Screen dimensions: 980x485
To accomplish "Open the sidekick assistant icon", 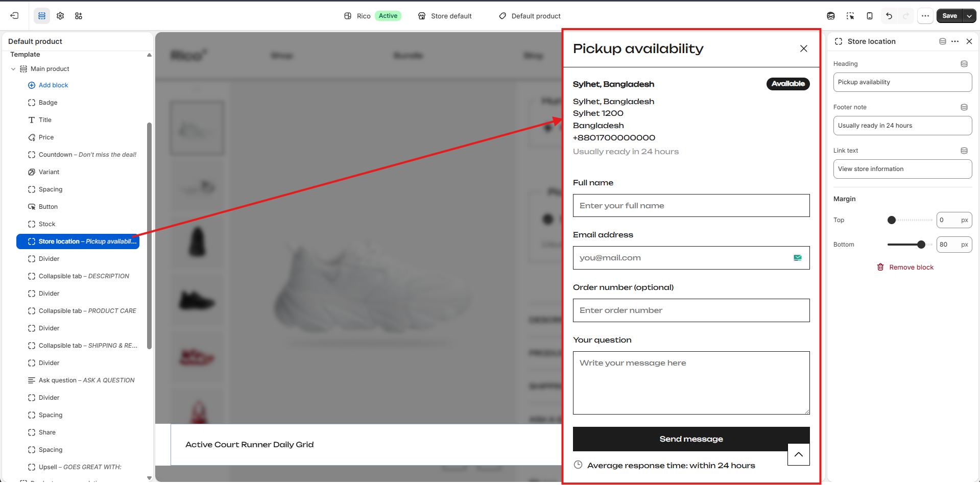I will [831, 16].
